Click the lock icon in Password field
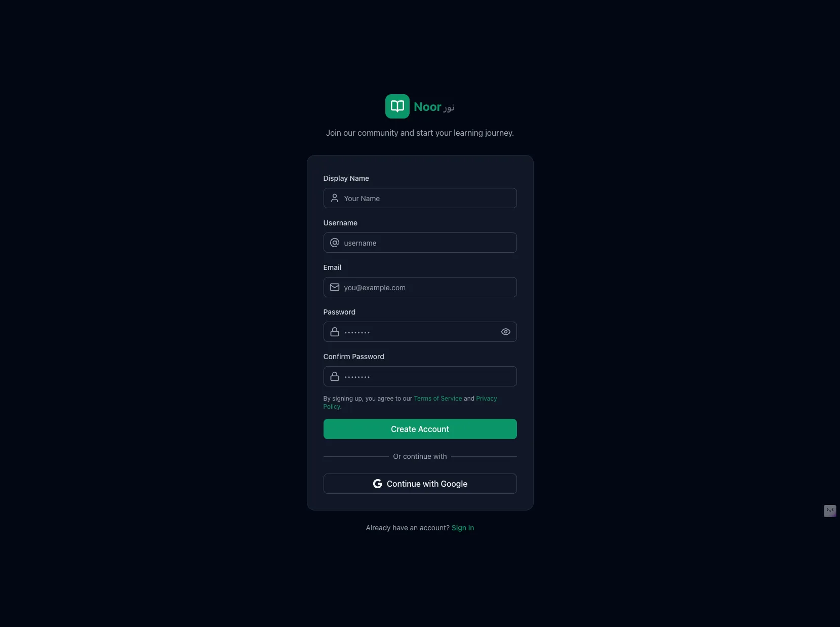This screenshot has height=627, width=840. click(x=335, y=332)
